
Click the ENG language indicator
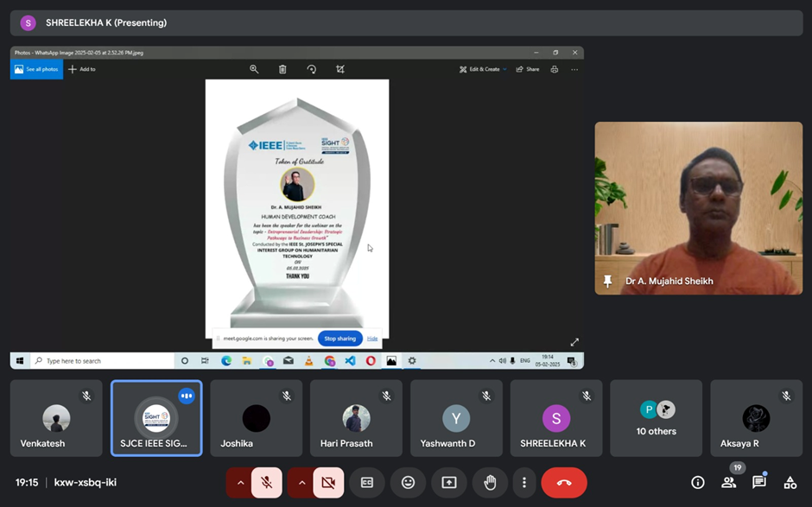point(525,361)
